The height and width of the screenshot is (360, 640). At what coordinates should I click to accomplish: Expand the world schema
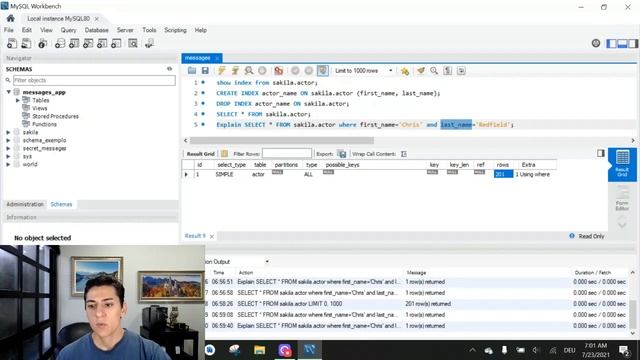pyautogui.click(x=8, y=164)
